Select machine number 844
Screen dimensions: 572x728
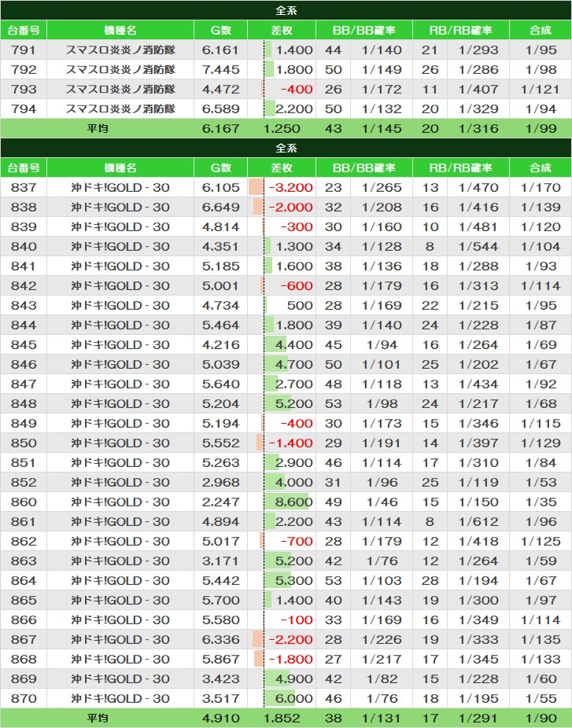pos(24,325)
